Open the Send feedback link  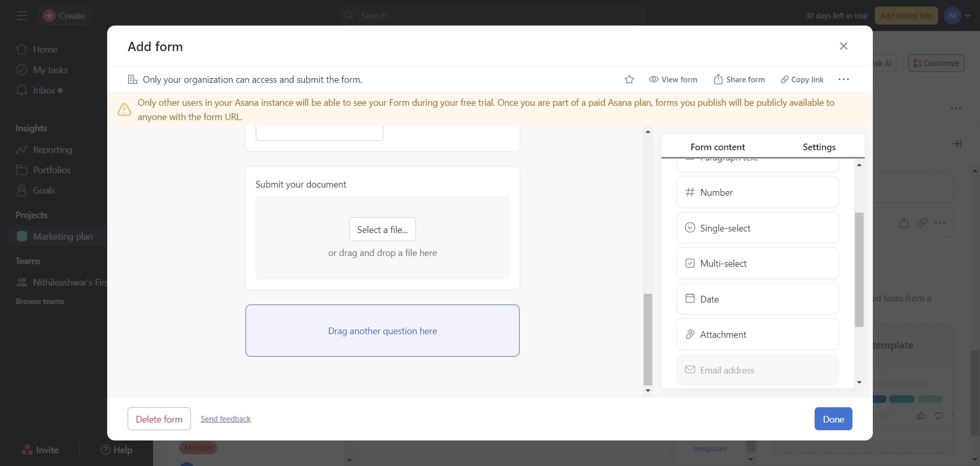226,418
